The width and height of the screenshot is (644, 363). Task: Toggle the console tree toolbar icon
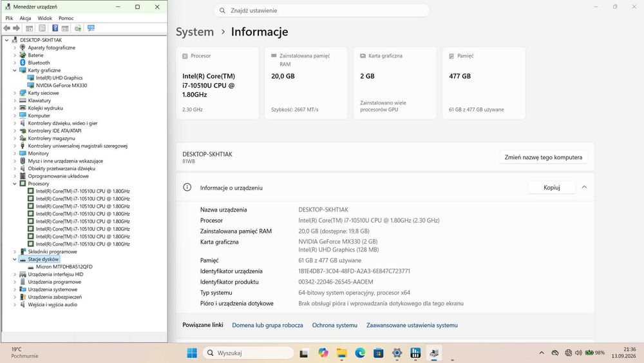pyautogui.click(x=29, y=28)
